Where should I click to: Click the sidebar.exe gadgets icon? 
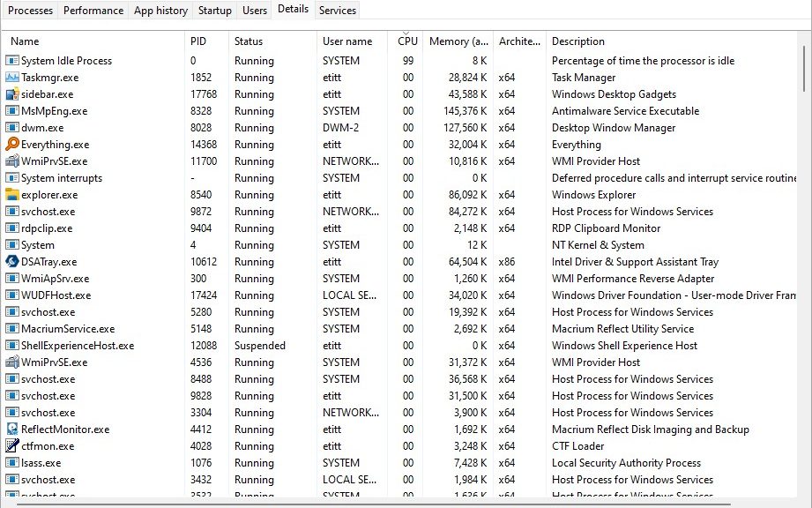point(12,94)
